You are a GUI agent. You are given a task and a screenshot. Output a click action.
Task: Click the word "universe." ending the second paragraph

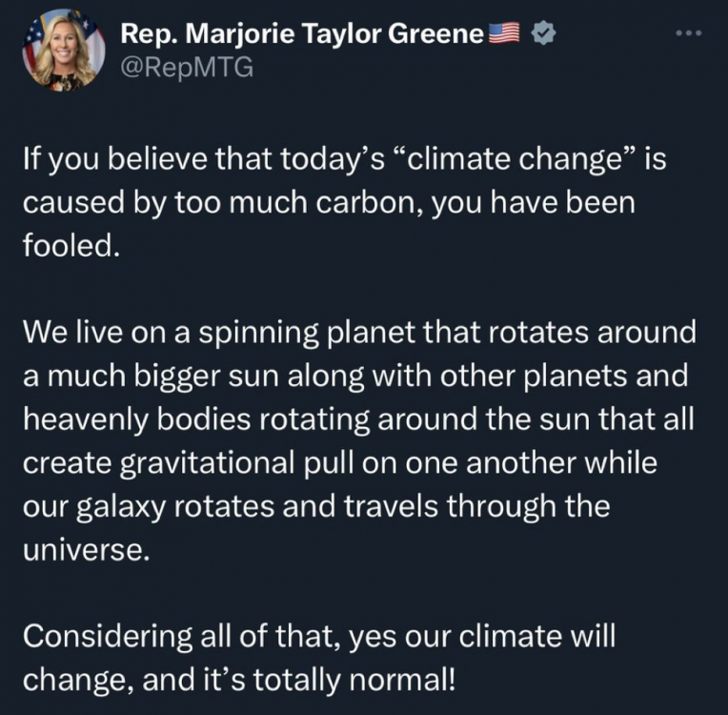pos(87,550)
